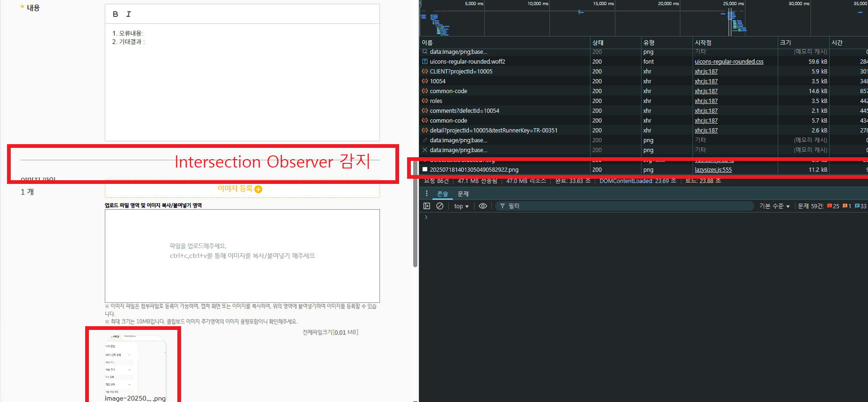Select the 20250718140130504905​82922.png network request
Viewport: 868px width, 402px height.
pos(474,170)
